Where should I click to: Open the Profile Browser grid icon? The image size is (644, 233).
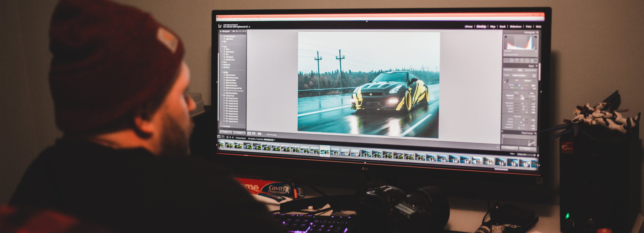coord(534,76)
